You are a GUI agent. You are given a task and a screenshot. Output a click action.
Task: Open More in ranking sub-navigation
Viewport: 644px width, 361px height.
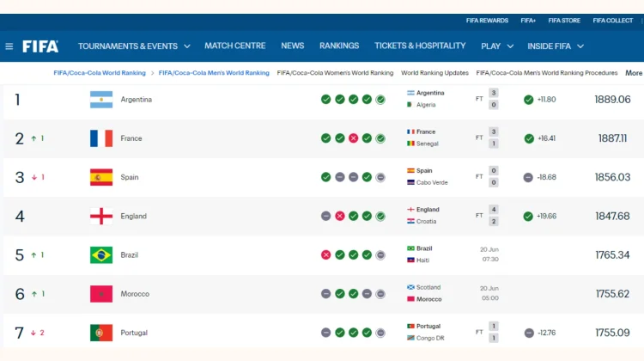(634, 73)
